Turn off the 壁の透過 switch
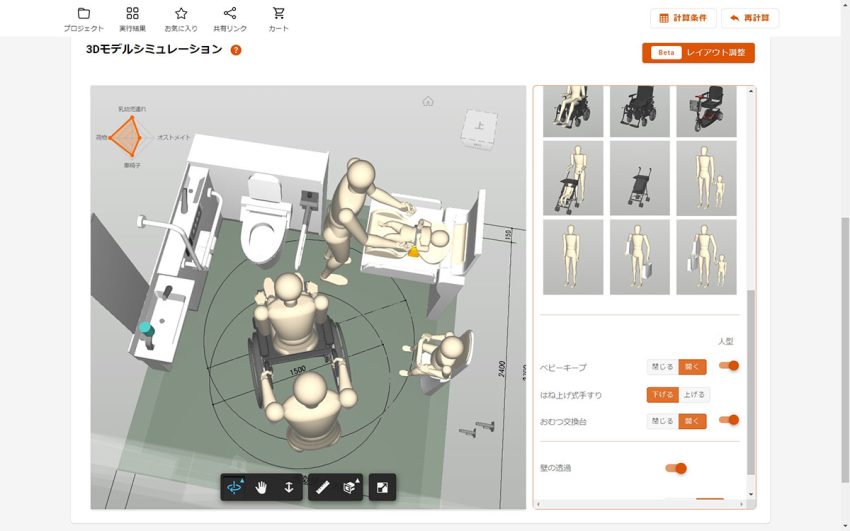 click(676, 468)
